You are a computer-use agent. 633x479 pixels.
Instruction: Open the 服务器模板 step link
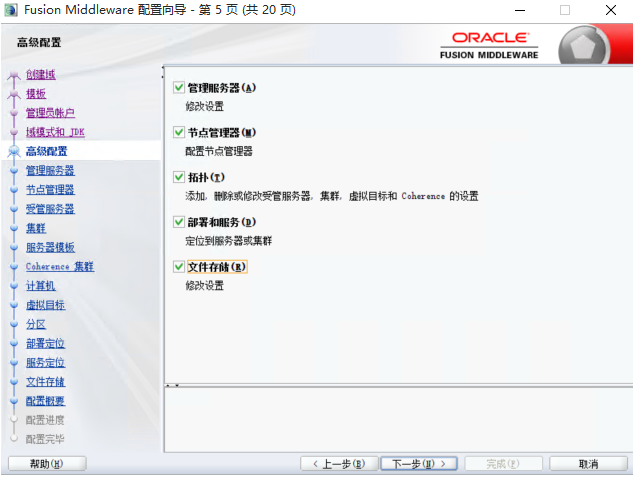pyautogui.click(x=50, y=247)
